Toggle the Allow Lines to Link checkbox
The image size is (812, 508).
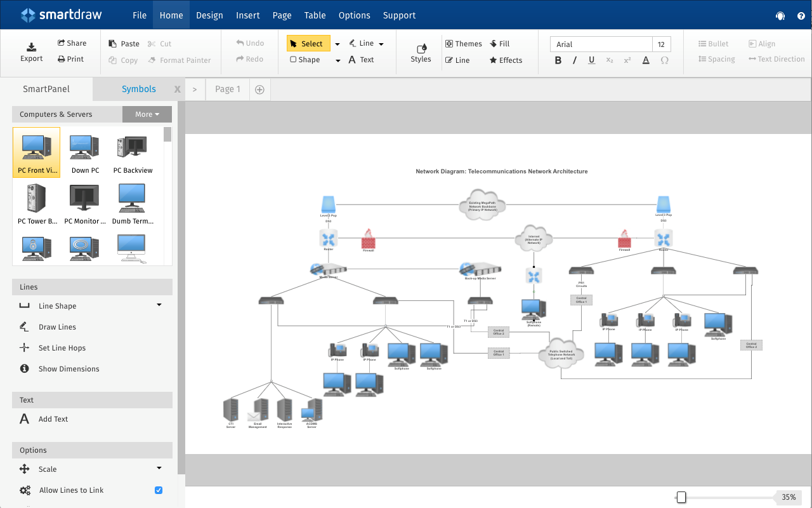tap(159, 490)
